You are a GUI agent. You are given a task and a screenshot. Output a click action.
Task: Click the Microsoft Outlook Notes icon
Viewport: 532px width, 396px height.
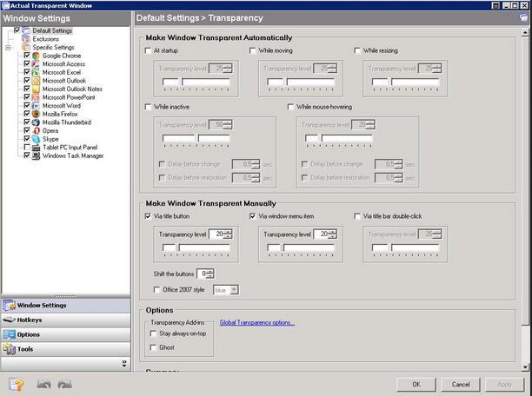point(36,89)
